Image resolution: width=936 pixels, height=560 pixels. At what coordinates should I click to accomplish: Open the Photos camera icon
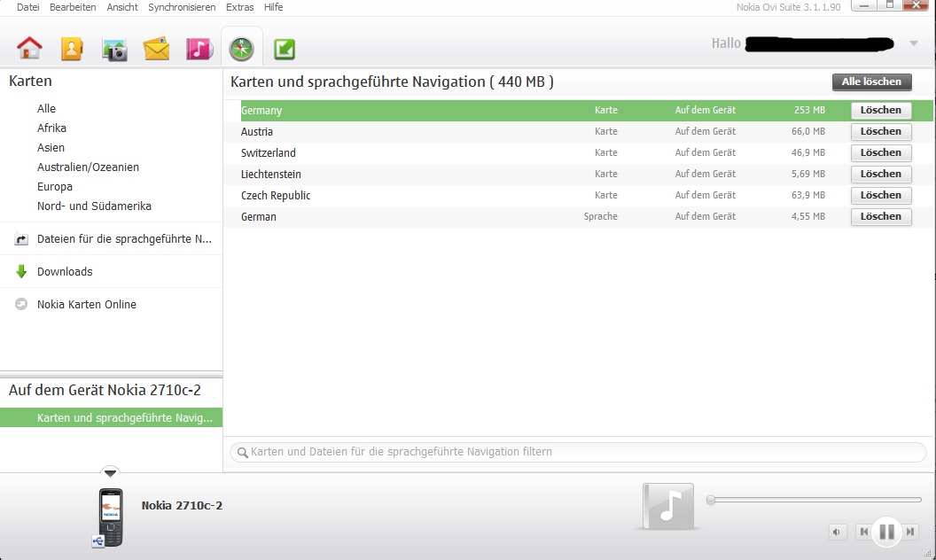[114, 51]
